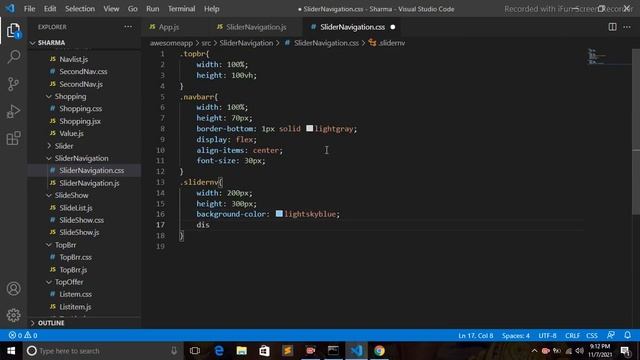Open Sublime Text from taskbar

pyautogui.click(x=287, y=351)
